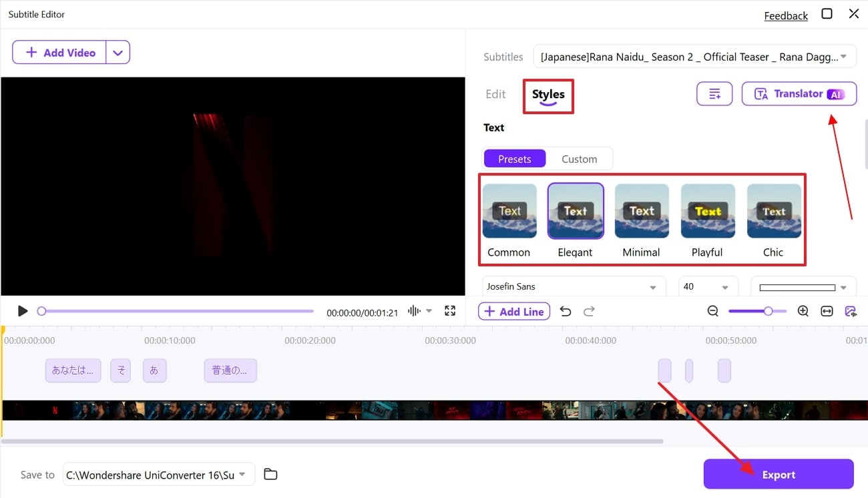Image resolution: width=868 pixels, height=498 pixels.
Task: Open the Save to path dropdown
Action: [x=159, y=475]
